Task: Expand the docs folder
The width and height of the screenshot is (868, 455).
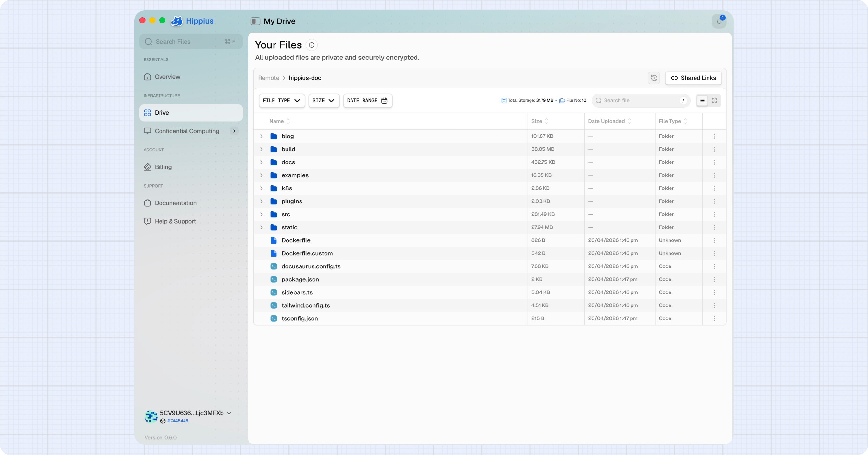Action: 262,162
